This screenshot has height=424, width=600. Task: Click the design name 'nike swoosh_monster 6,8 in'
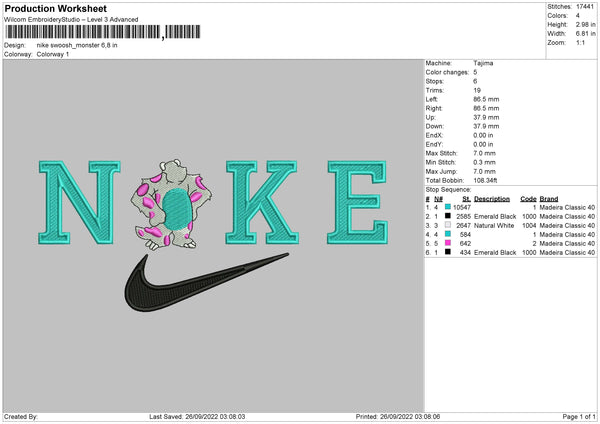(x=77, y=45)
